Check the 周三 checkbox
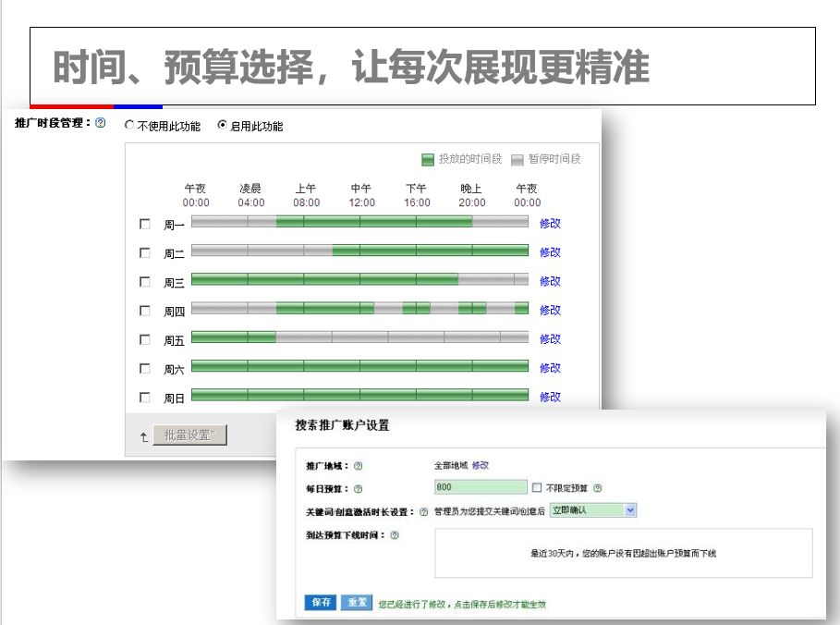The image size is (840, 625). click(145, 281)
